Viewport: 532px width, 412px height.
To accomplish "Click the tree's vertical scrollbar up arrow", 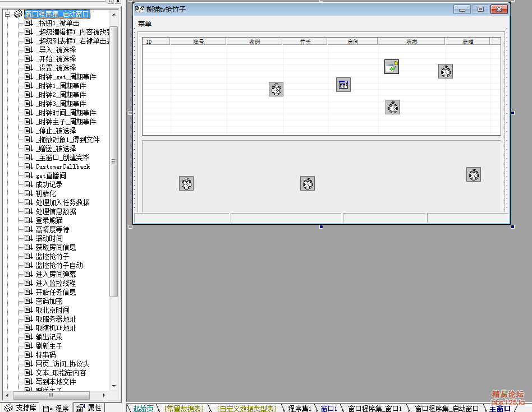I will click(114, 15).
